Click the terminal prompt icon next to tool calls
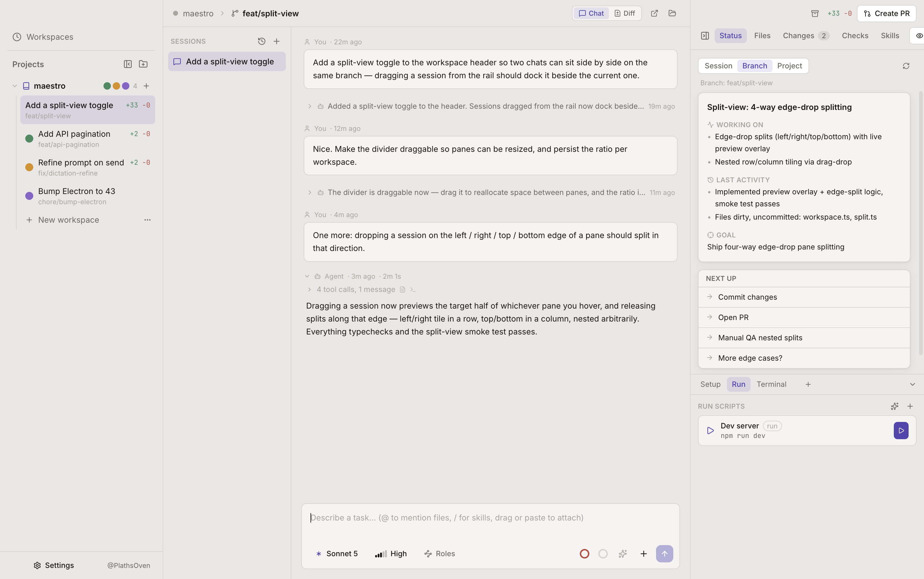This screenshot has height=579, width=924. tap(413, 289)
